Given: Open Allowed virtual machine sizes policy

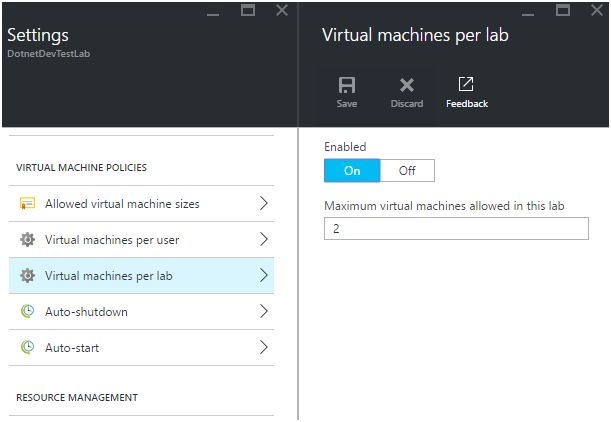Looking at the screenshot, I should point(122,204).
